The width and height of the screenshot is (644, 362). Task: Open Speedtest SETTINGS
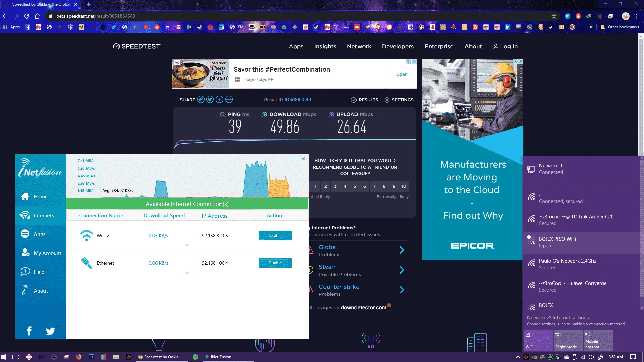(399, 100)
